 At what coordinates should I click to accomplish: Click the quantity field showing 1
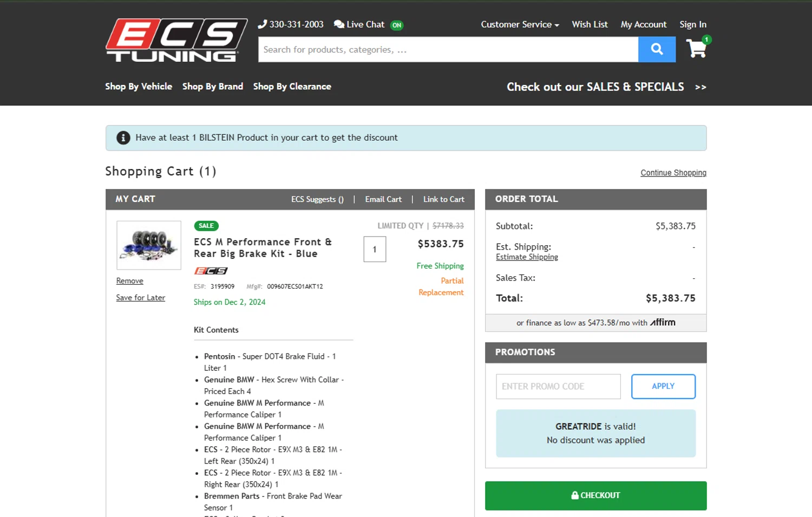click(375, 249)
